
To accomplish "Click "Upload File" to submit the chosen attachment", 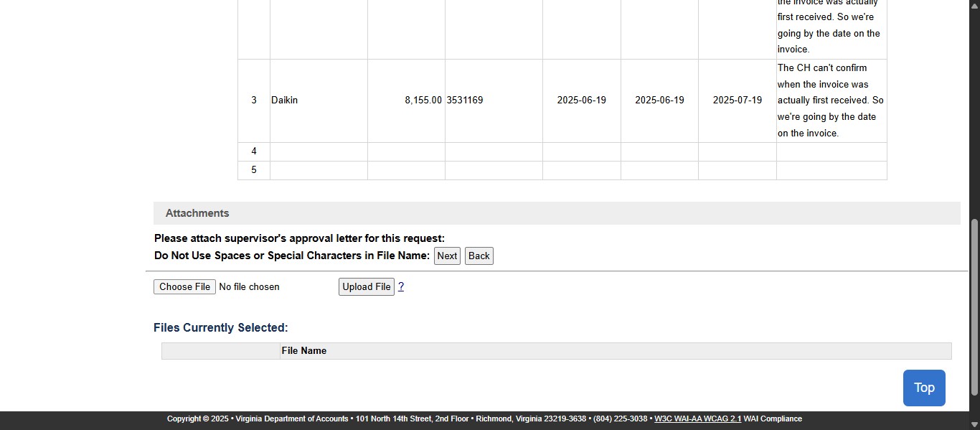I will [366, 286].
